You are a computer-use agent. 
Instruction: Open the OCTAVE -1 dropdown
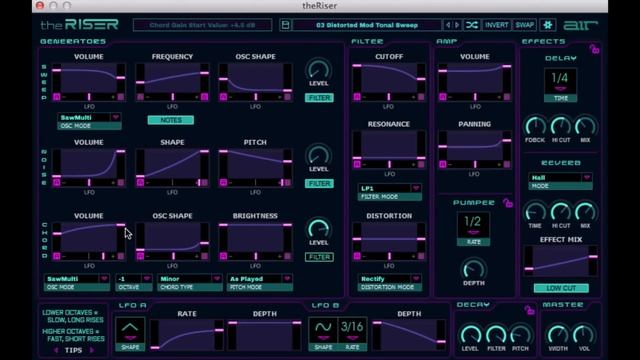[x=134, y=279]
